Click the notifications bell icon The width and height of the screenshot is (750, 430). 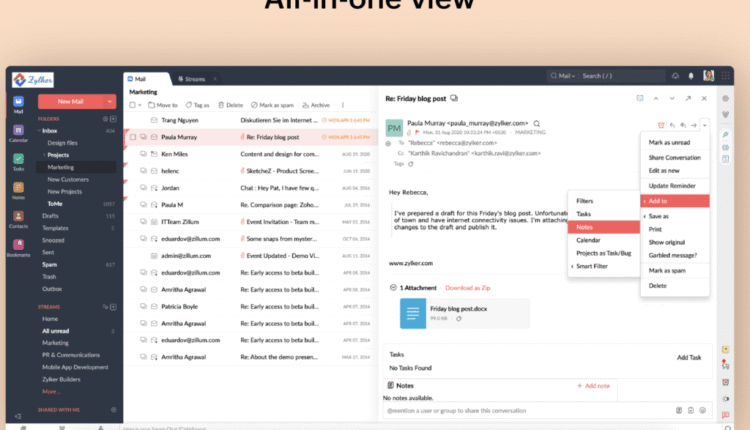click(690, 76)
